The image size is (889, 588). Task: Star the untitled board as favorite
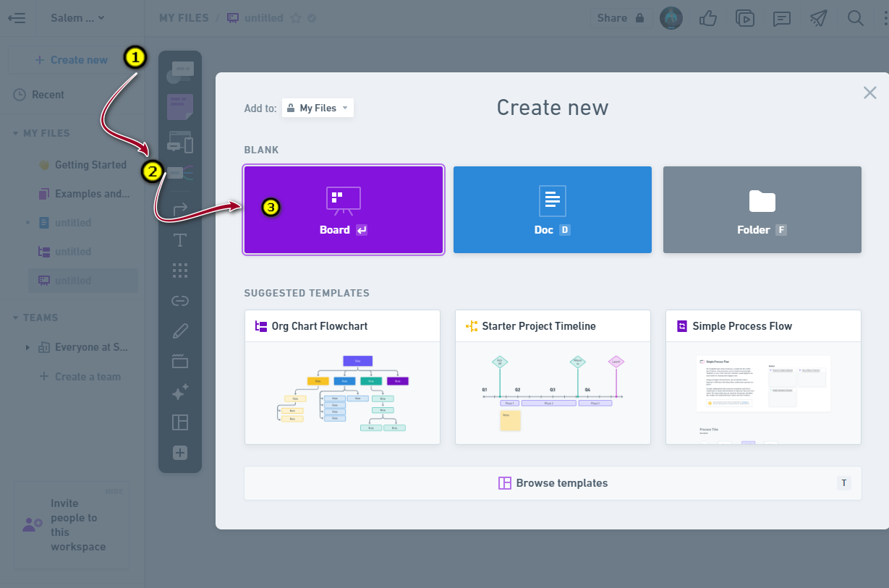[295, 18]
